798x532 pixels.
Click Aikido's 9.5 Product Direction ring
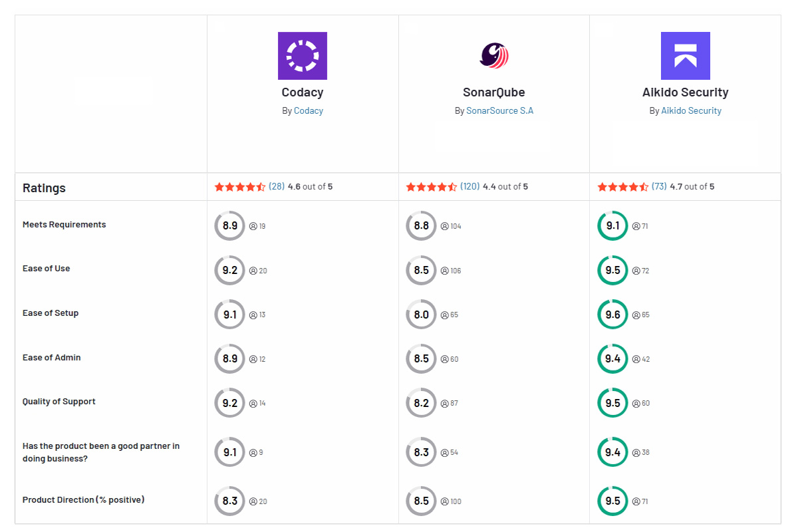point(613,501)
